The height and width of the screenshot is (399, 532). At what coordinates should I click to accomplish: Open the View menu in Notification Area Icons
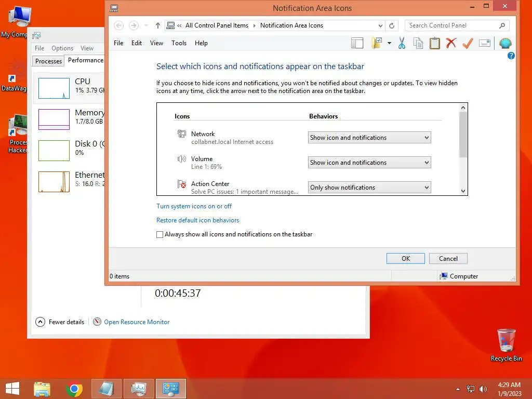pyautogui.click(x=156, y=43)
